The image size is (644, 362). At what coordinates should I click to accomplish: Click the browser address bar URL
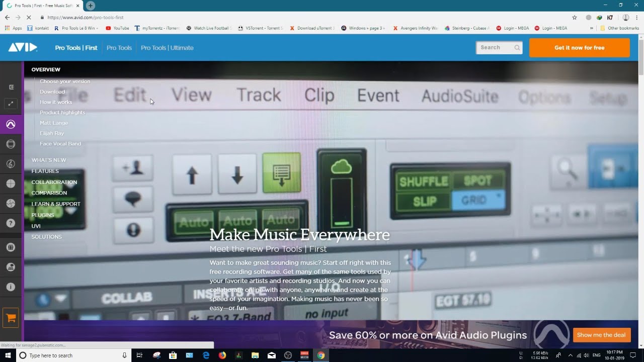pyautogui.click(x=86, y=17)
